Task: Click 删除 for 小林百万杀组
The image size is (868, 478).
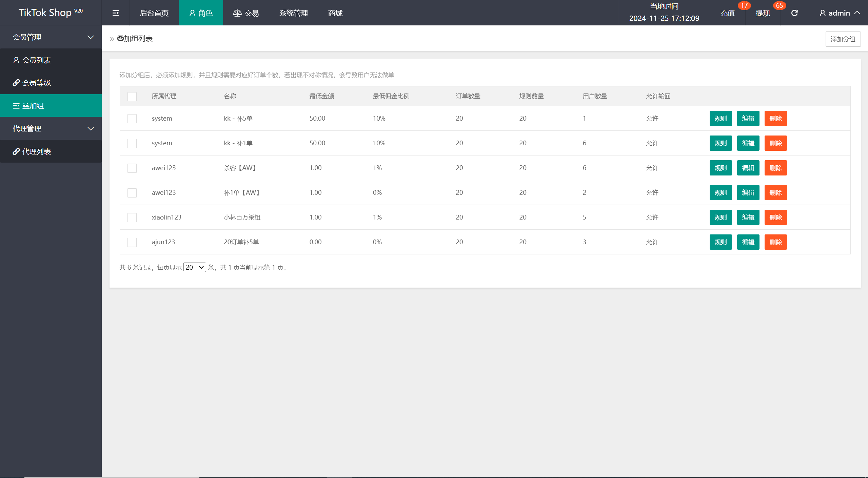Action: [775, 217]
